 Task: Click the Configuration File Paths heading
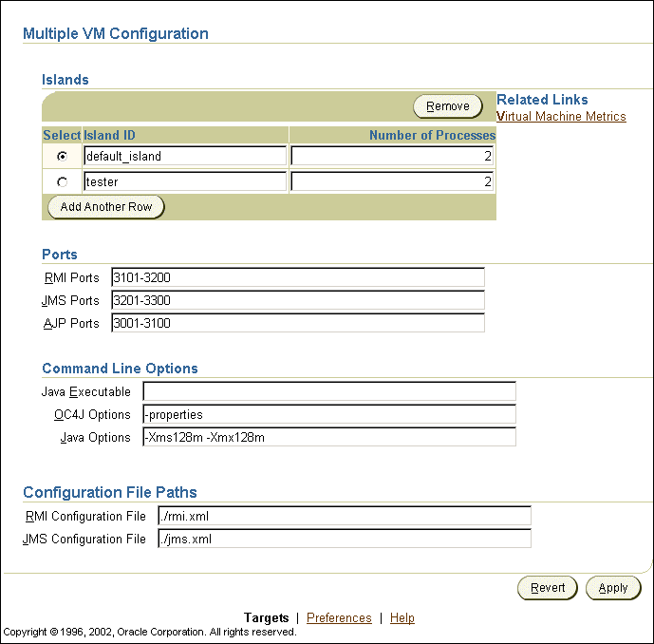click(x=110, y=492)
